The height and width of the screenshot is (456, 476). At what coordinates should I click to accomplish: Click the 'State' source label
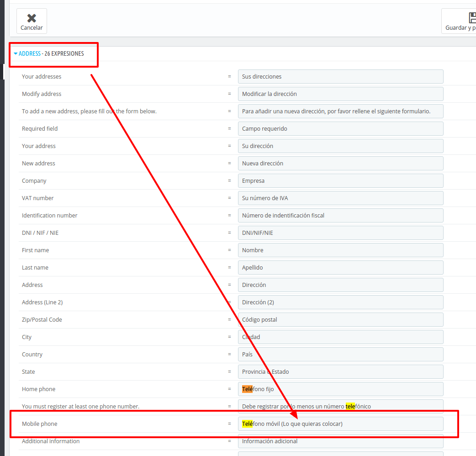pyautogui.click(x=28, y=372)
